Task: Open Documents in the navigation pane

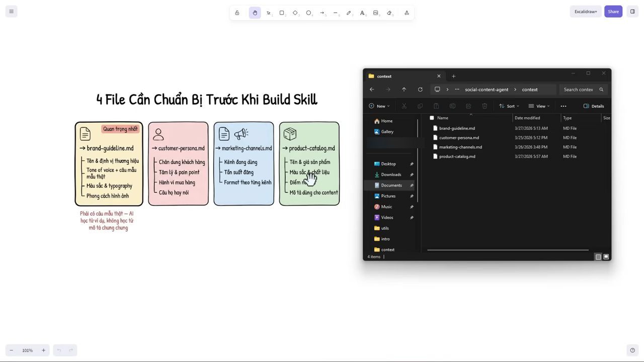Action: point(391,185)
